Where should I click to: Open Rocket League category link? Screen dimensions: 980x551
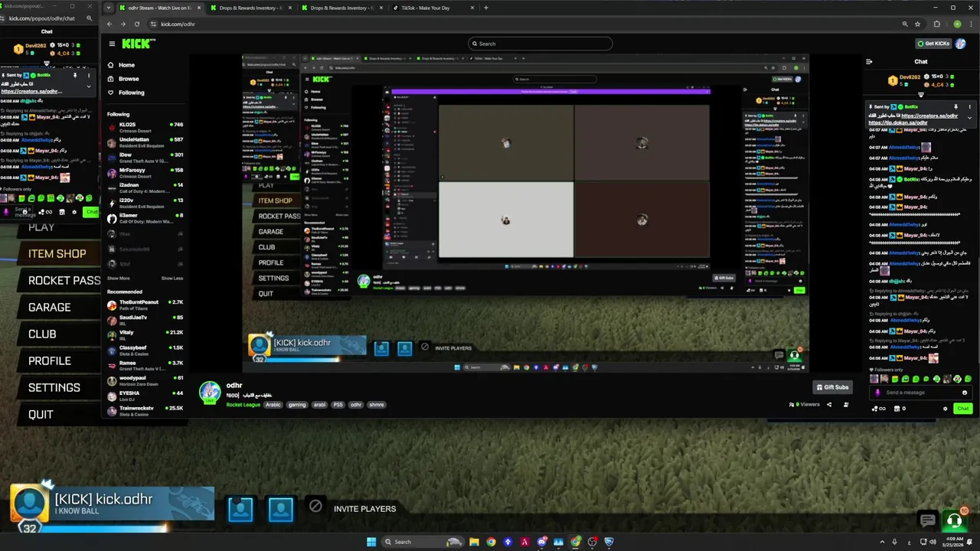click(243, 405)
